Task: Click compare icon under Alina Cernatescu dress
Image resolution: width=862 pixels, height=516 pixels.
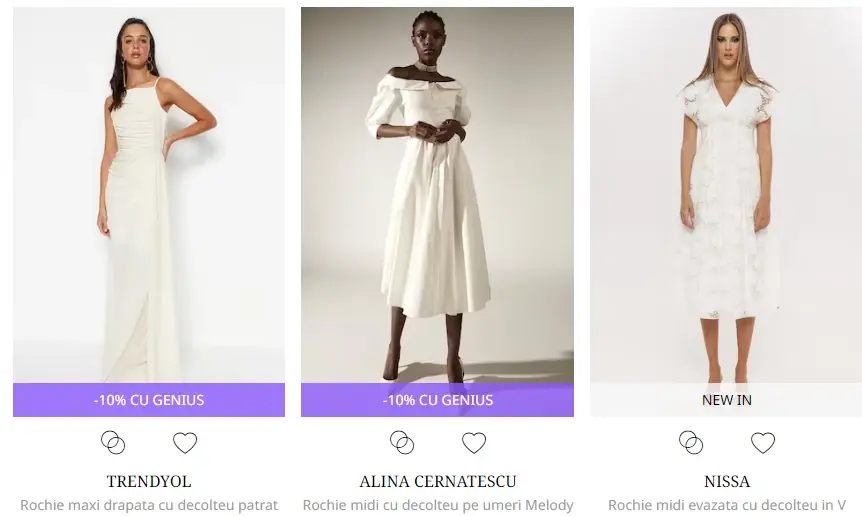Action: coord(402,442)
